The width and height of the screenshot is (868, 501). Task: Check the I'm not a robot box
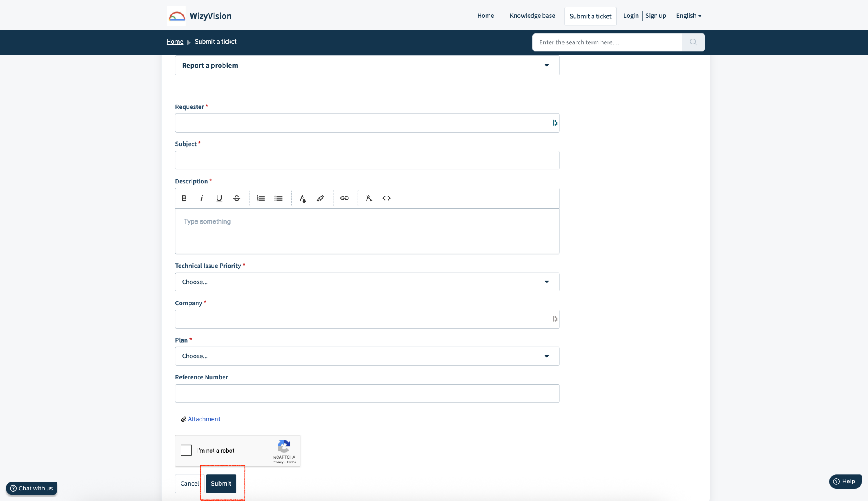click(186, 450)
